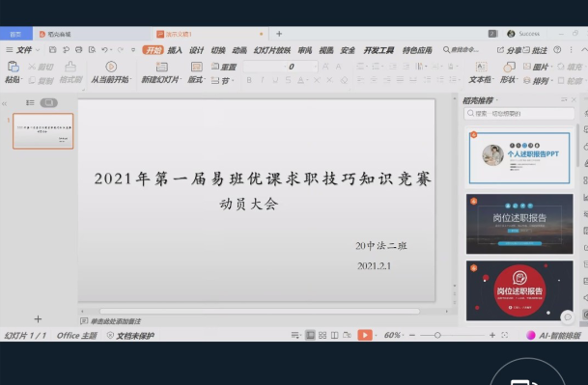Expand the 粘贴 paste dropdown
This screenshot has height=385, width=588.
(22, 79)
